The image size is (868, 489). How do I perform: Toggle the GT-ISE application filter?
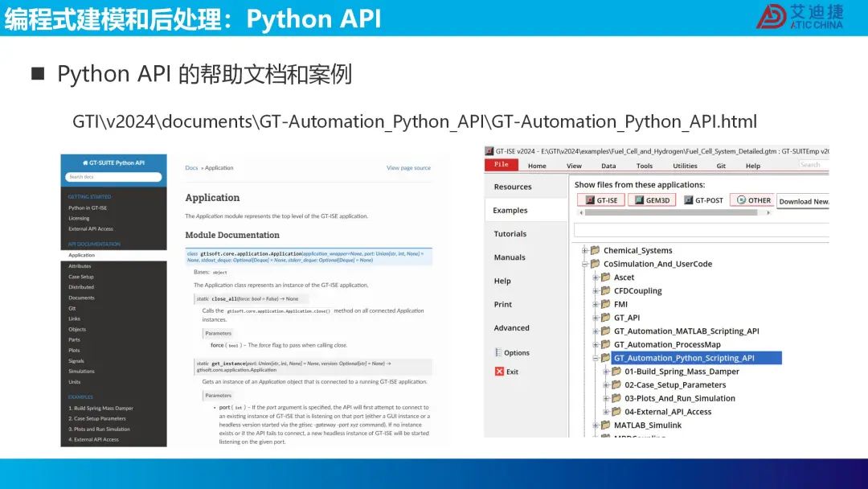(601, 200)
